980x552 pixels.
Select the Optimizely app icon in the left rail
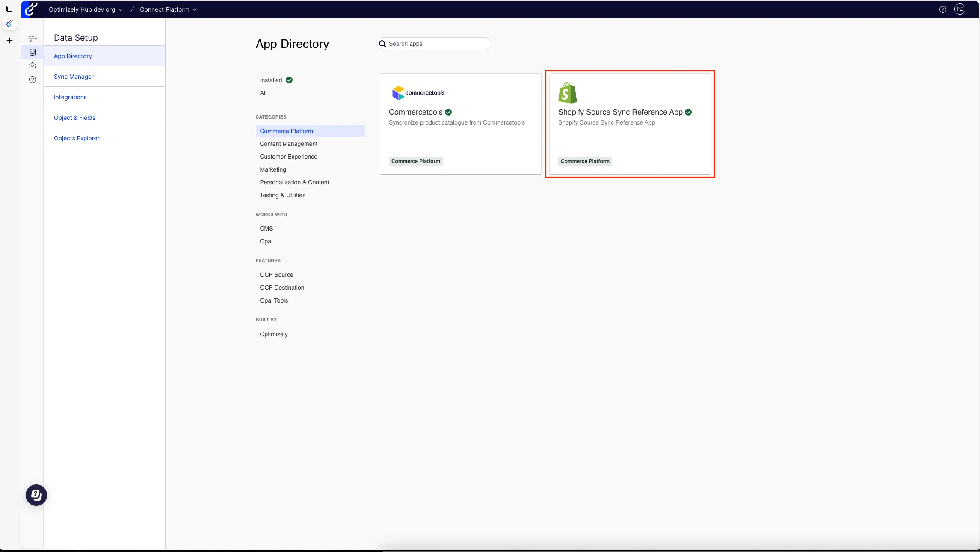[x=10, y=23]
